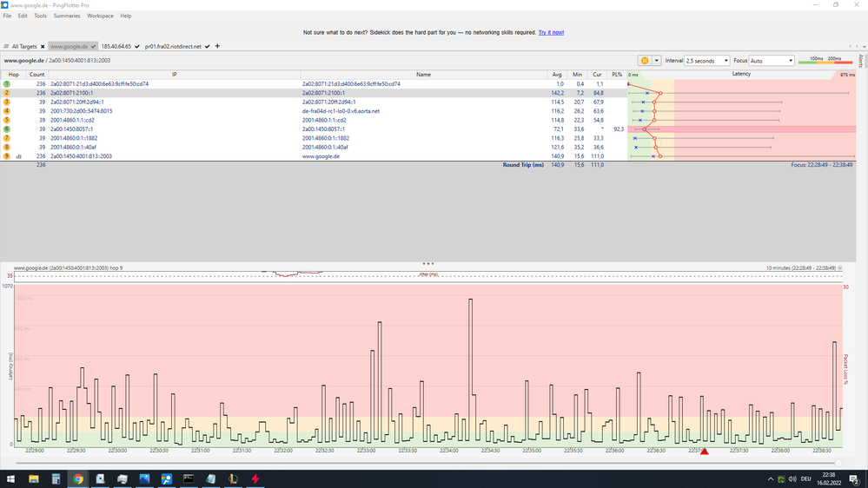The height and width of the screenshot is (488, 868).
Task: Click the checkmark on pr01.fra02.riotdirect.net tab
Action: pos(207,47)
